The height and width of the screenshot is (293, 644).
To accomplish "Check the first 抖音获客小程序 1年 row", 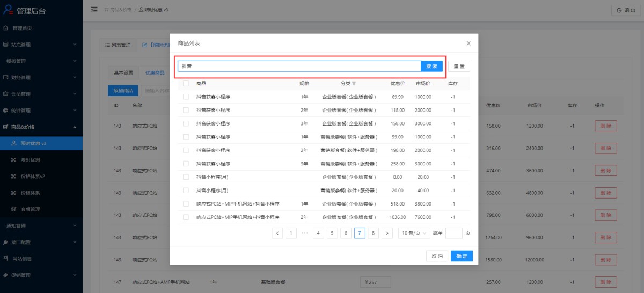I will (x=186, y=97).
